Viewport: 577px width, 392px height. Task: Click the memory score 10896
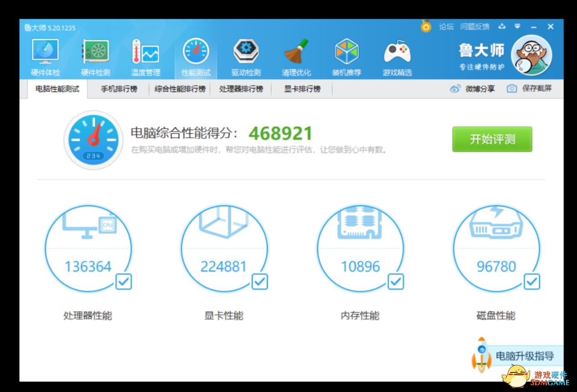click(360, 267)
